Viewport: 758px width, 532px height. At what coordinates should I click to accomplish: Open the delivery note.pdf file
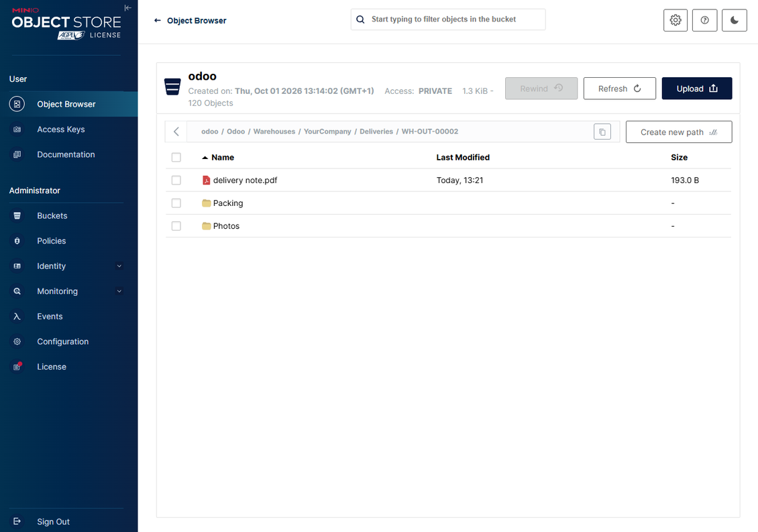coord(245,180)
